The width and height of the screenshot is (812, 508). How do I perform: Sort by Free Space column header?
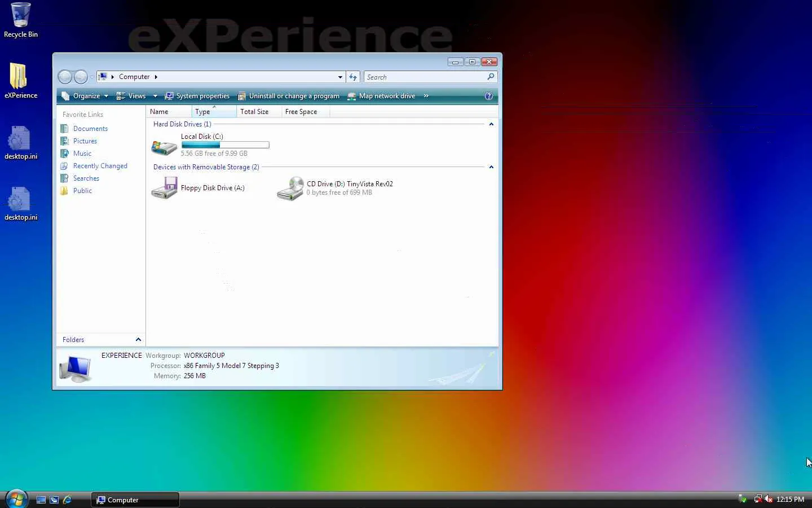click(305, 112)
